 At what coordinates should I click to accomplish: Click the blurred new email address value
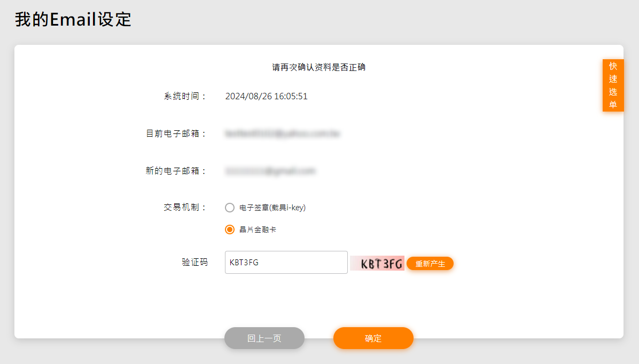click(270, 171)
